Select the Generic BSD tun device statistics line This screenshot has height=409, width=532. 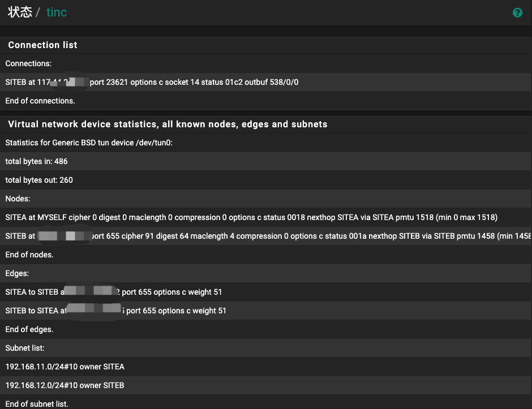pyautogui.click(x=89, y=143)
